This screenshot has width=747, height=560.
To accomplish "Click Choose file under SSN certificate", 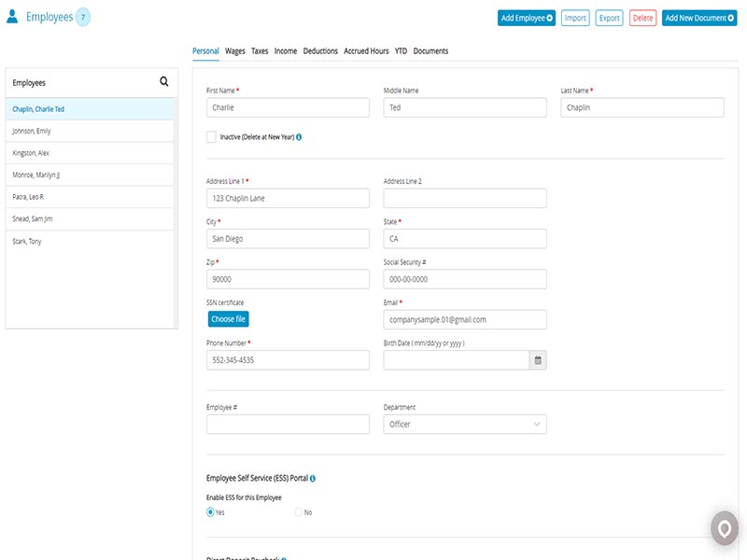I will [229, 318].
